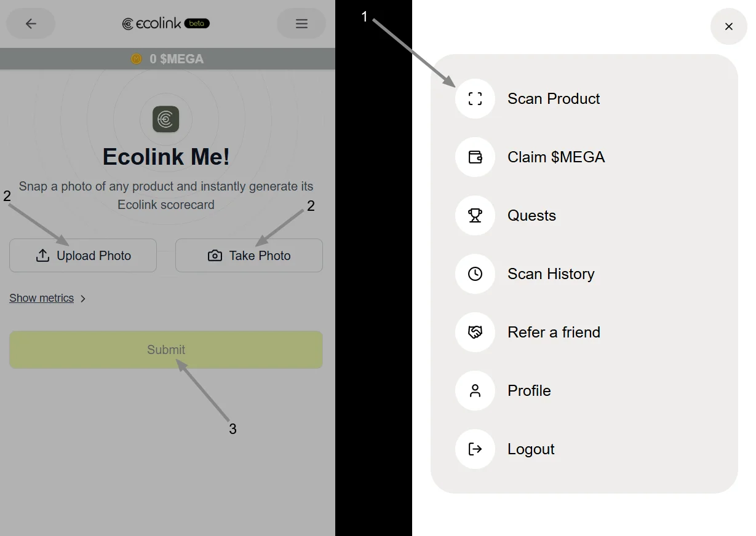Click the Upload Photo button
The height and width of the screenshot is (536, 756).
[83, 255]
